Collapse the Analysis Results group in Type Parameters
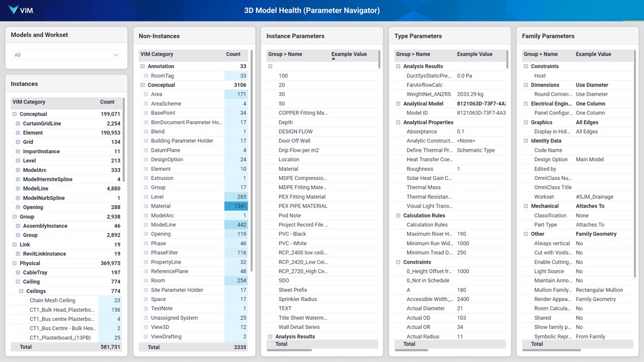 tap(398, 66)
